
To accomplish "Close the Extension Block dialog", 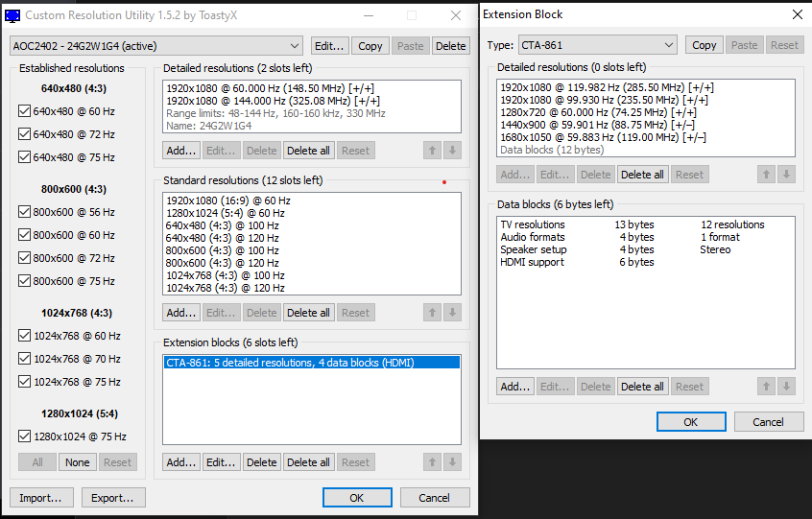I will pyautogui.click(x=798, y=14).
